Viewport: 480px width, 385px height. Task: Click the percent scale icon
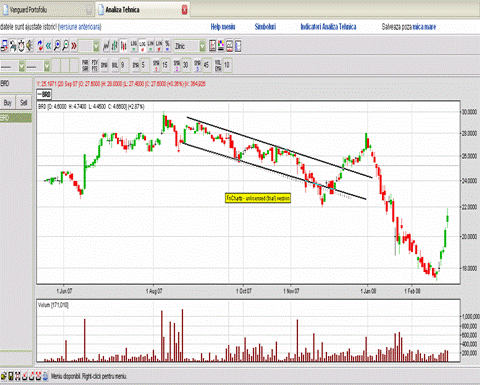coord(167,46)
